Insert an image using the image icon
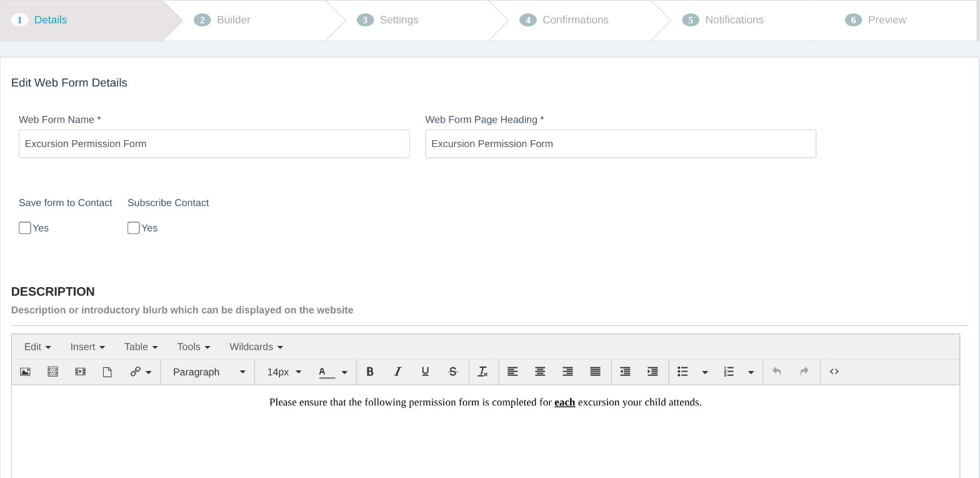The image size is (980, 478). 25,372
